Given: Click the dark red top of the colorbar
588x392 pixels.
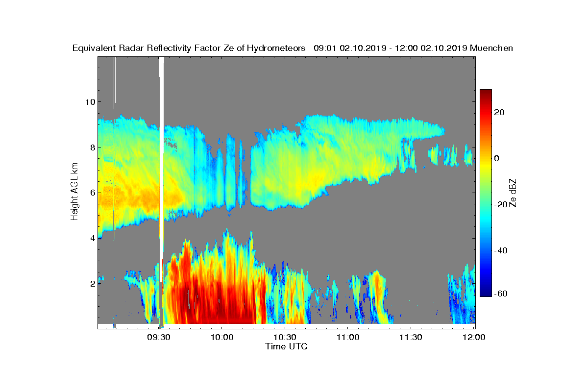Looking at the screenshot, I should point(486,93).
